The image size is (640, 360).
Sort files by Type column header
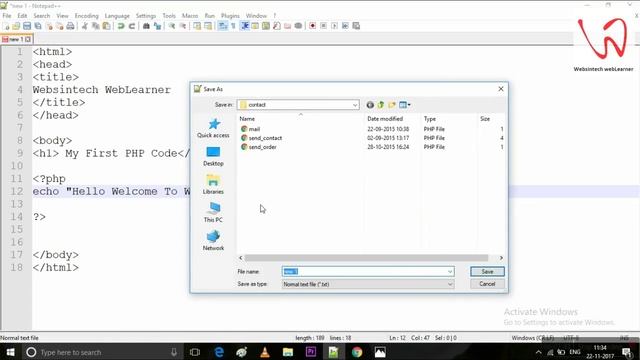(x=449, y=119)
